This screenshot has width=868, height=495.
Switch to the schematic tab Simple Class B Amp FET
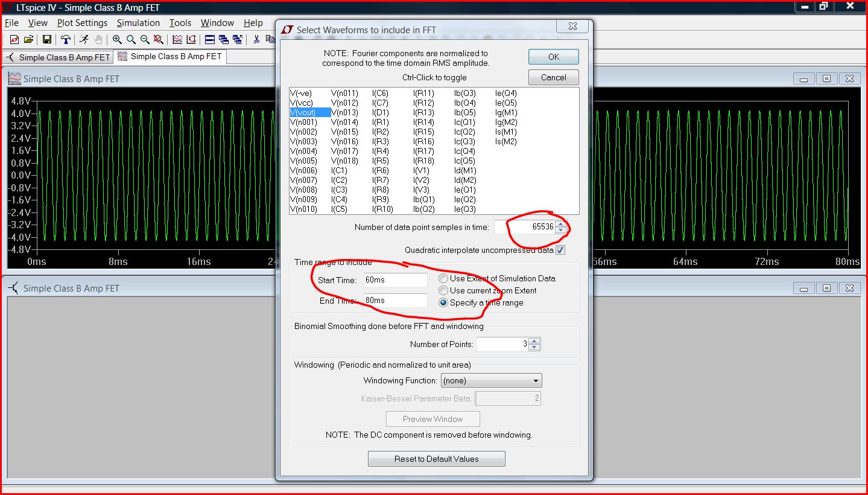pos(59,57)
